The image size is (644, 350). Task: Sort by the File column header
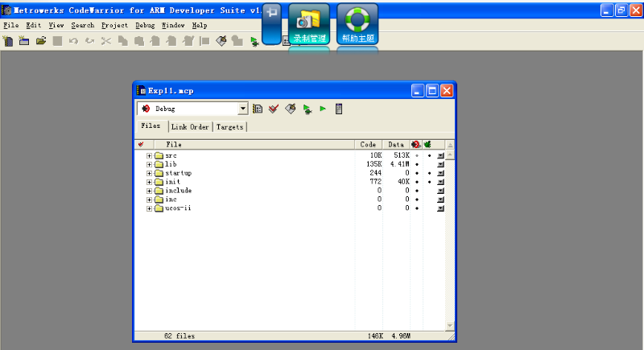click(254, 145)
